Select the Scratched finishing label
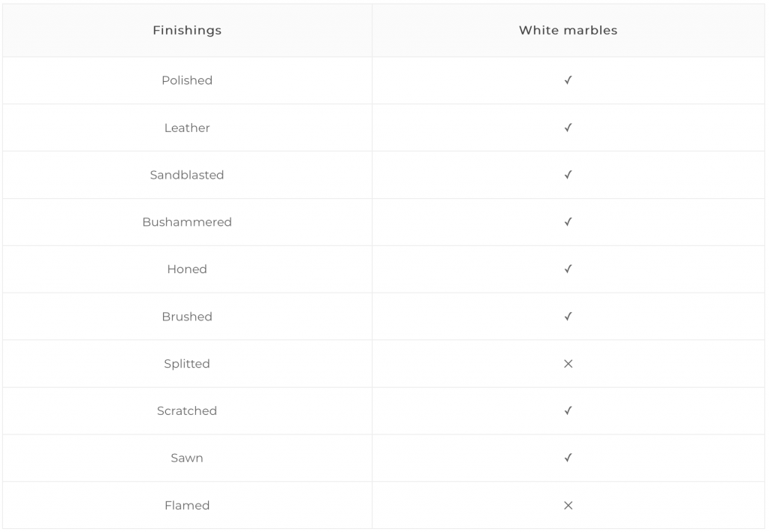The width and height of the screenshot is (769, 532). pos(187,410)
